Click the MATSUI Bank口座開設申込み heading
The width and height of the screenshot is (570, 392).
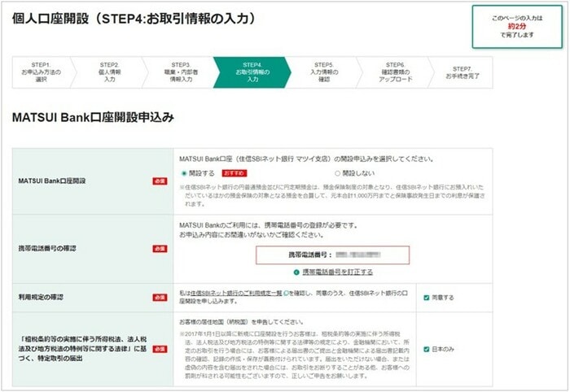pos(93,117)
